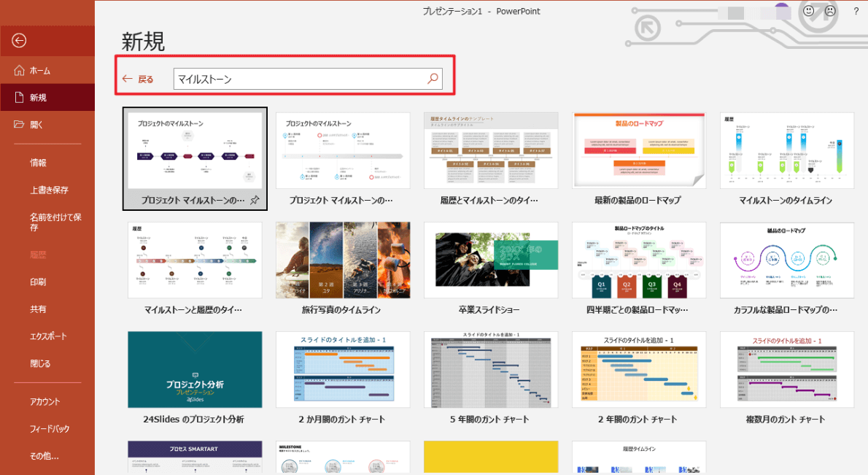Open the help question mark
The image size is (868, 475).
856,11
